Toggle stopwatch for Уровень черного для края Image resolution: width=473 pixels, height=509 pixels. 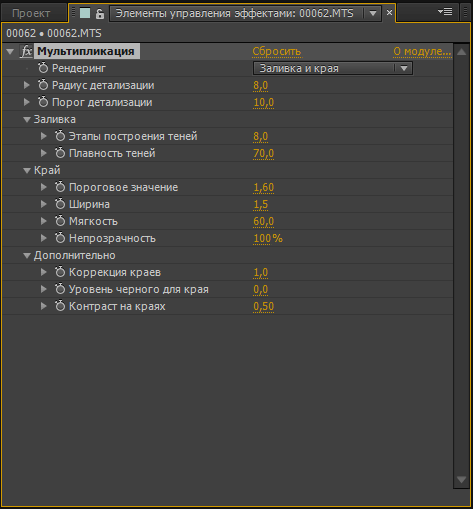tap(60, 289)
